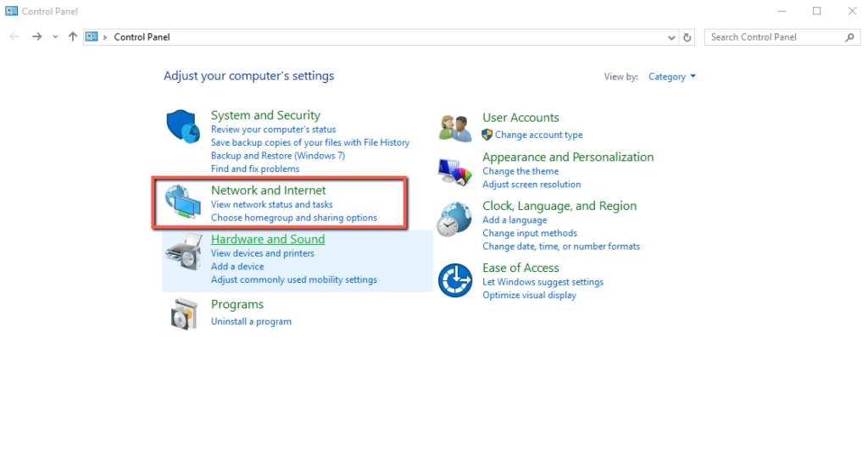This screenshot has width=868, height=454.
Task: Go up one level with Up arrow
Action: pos(73,37)
